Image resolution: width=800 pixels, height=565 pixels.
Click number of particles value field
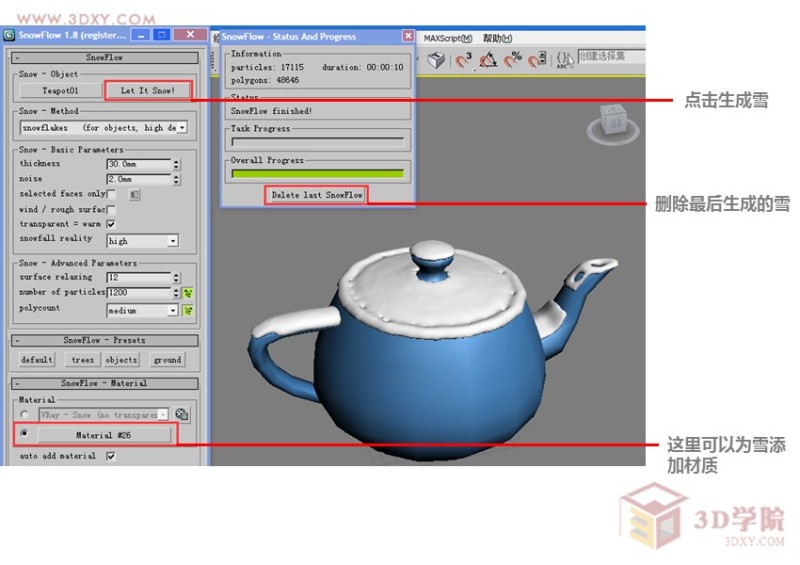point(139,293)
